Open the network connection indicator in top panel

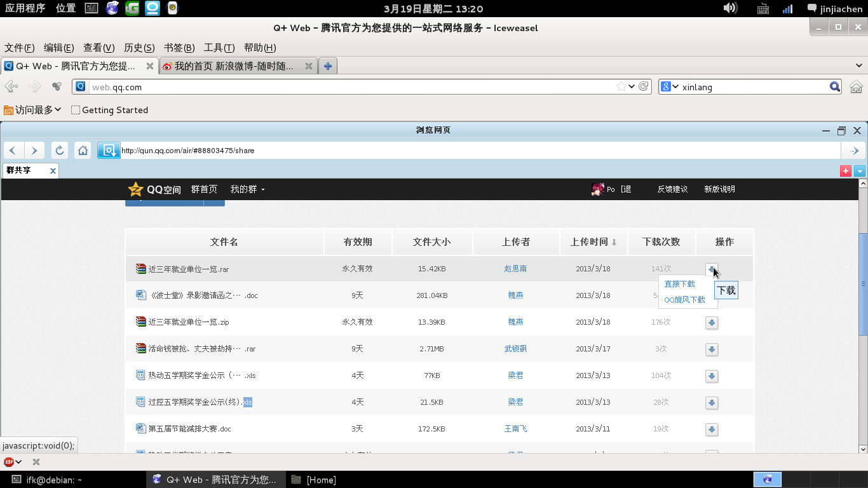[787, 9]
